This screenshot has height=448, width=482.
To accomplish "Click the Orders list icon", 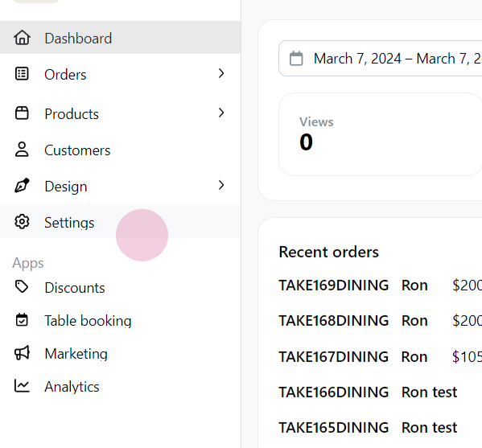I will 22,74.
